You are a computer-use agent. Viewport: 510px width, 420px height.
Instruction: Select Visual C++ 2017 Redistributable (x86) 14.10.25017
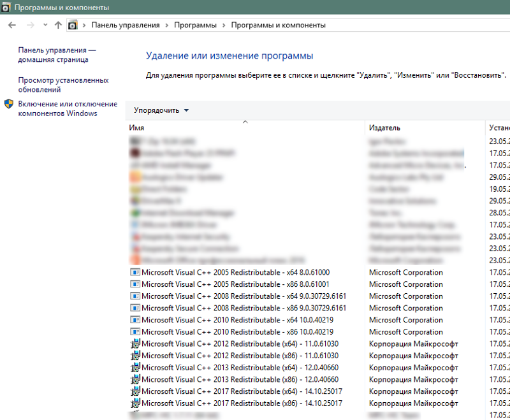click(x=242, y=403)
